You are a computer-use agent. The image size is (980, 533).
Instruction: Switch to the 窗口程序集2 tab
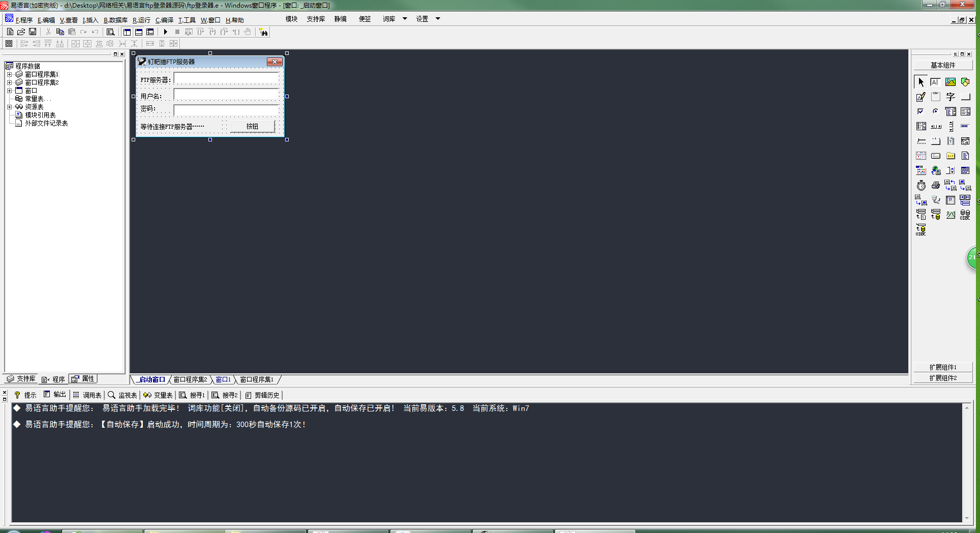point(190,379)
